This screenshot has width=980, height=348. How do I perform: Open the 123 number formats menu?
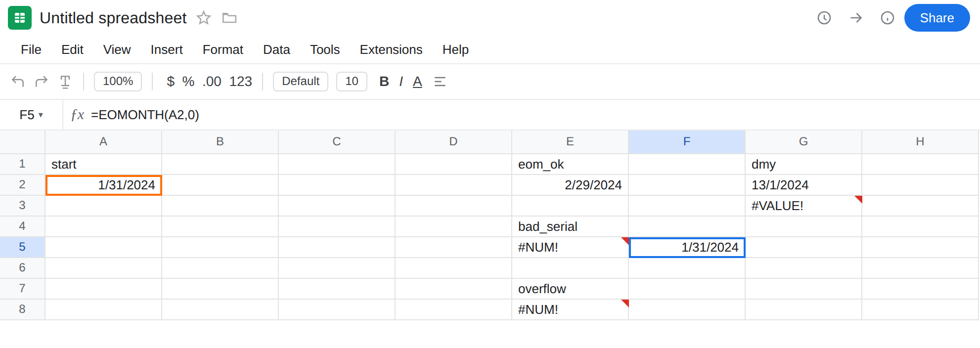pos(241,82)
